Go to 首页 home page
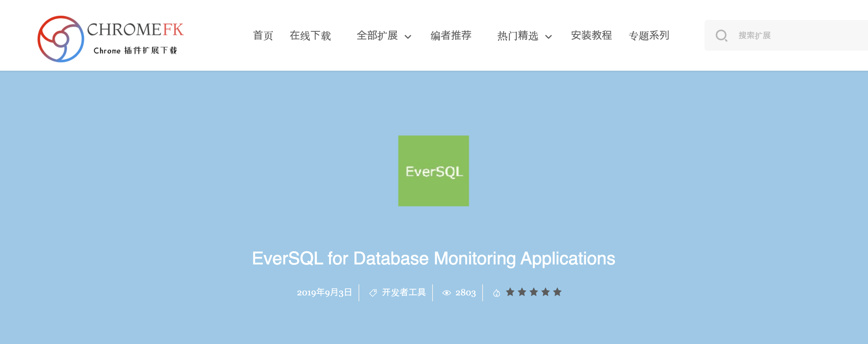868x344 pixels. 263,36
